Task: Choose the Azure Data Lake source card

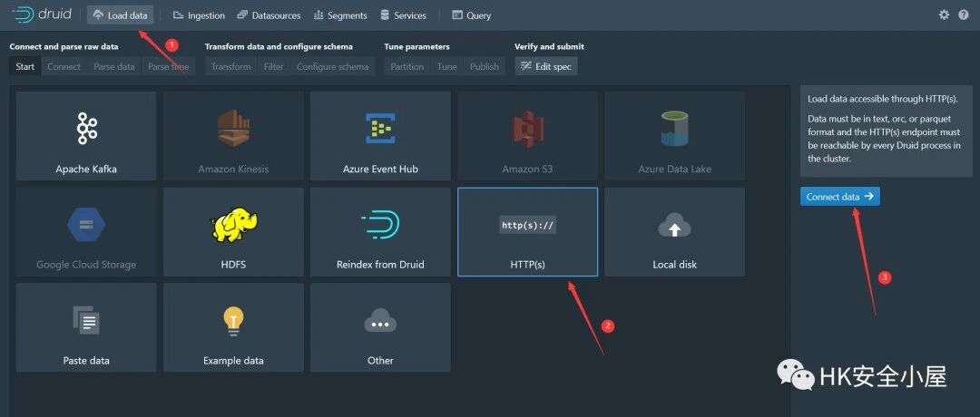Action: coord(675,136)
